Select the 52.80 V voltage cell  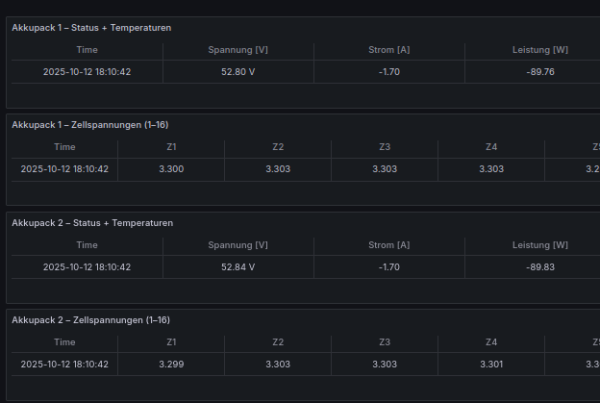(x=237, y=72)
